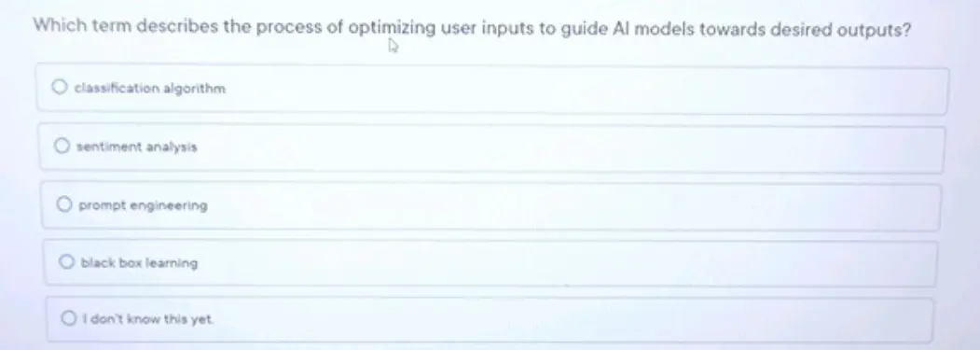980x350 pixels.
Task: Click blank space inside prompt engineering answer card
Action: pos(562,206)
